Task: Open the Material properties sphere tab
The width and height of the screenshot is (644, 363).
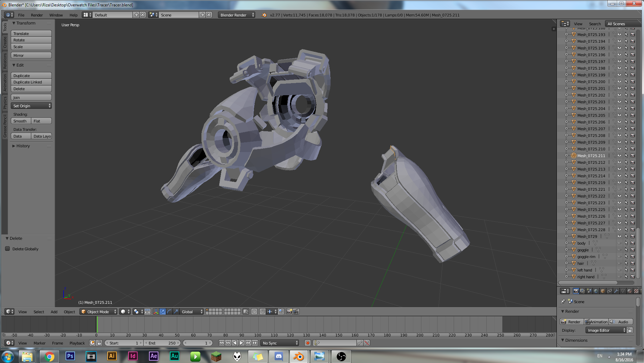Action: pyautogui.click(x=630, y=291)
